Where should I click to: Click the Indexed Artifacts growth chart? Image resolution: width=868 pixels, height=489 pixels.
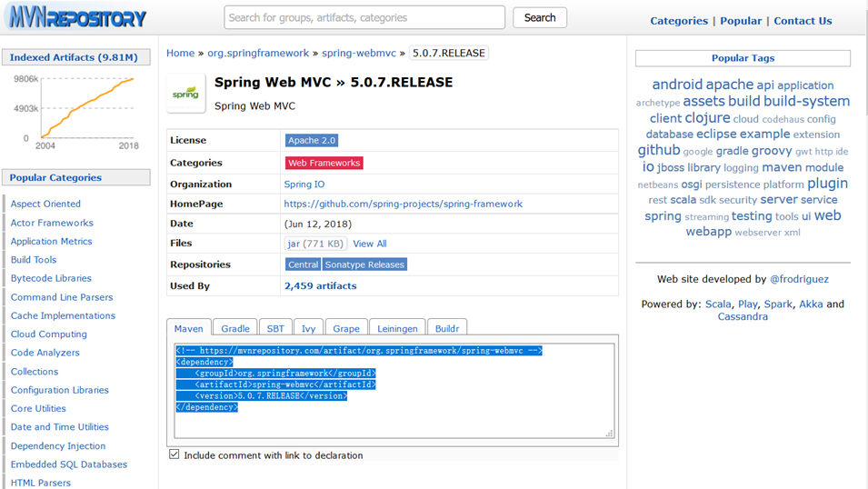75,111
